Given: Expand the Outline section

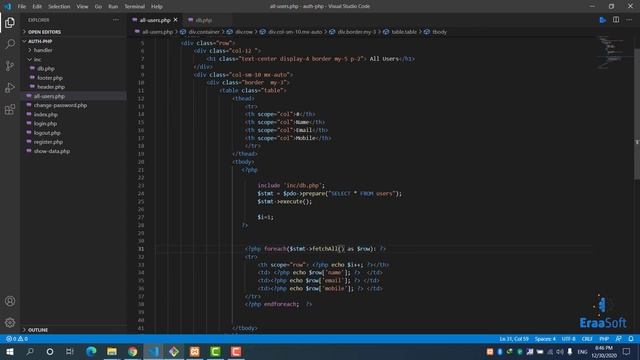Looking at the screenshot, I should coord(38,330).
